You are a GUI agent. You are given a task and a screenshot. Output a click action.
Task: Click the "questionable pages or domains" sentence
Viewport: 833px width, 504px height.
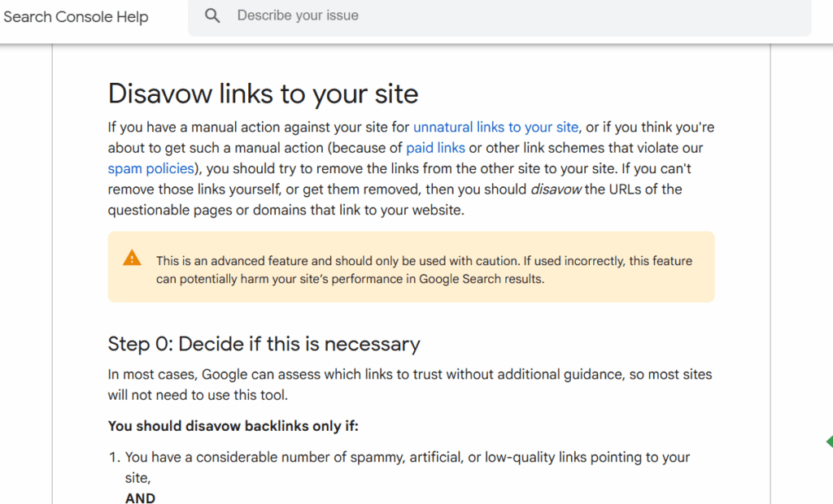(286, 211)
